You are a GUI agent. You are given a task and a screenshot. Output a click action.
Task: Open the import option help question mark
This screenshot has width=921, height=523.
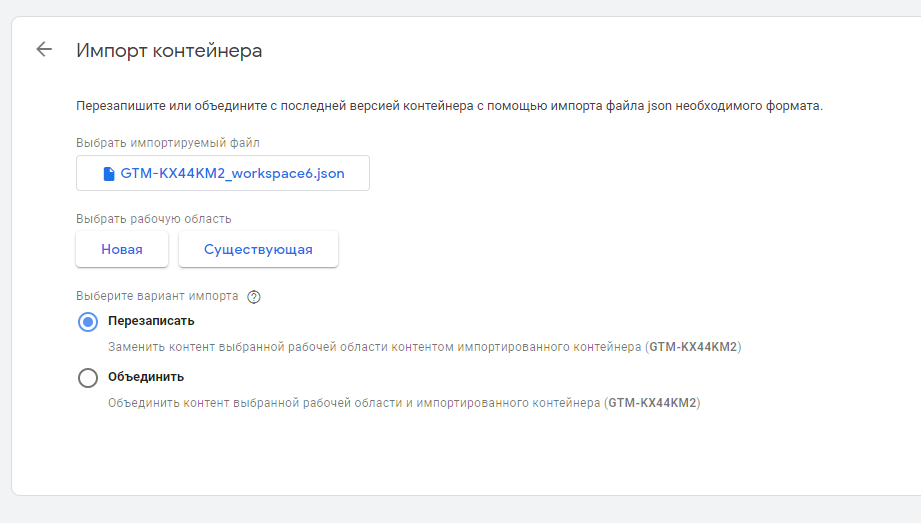click(x=254, y=296)
